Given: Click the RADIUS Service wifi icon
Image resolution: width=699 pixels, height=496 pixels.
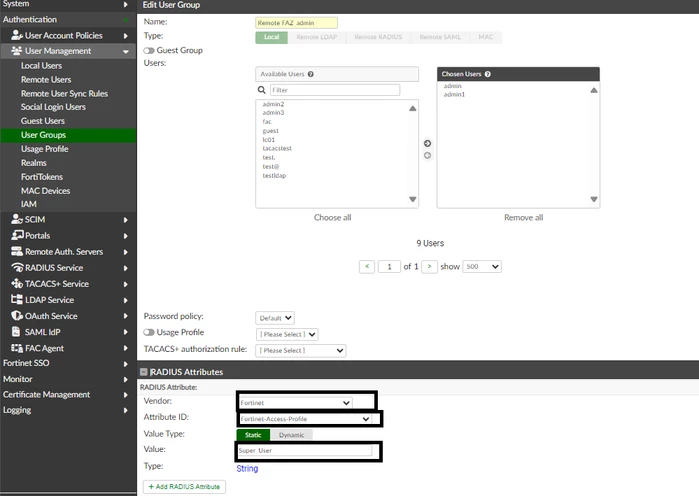Looking at the screenshot, I should (17, 267).
